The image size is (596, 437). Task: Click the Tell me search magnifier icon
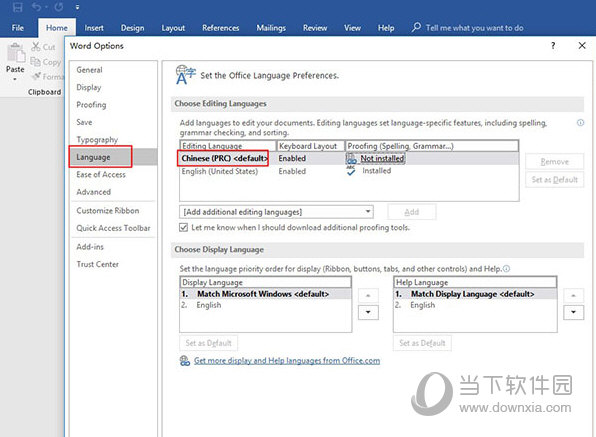click(x=416, y=27)
